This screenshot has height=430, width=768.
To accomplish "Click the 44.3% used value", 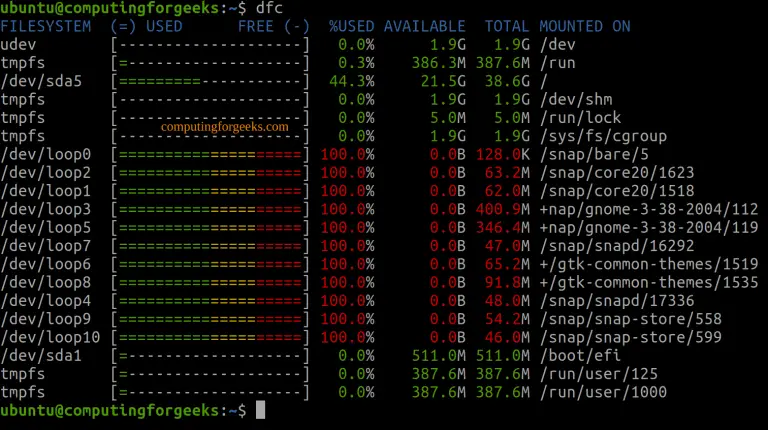I will coord(351,81).
